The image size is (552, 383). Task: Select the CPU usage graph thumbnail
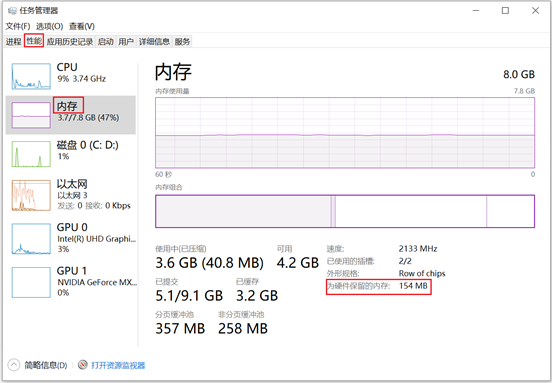31,76
